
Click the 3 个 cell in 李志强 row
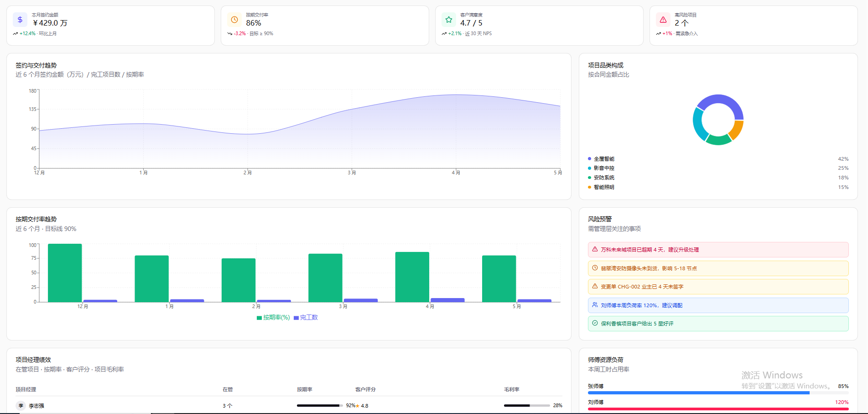228,406
